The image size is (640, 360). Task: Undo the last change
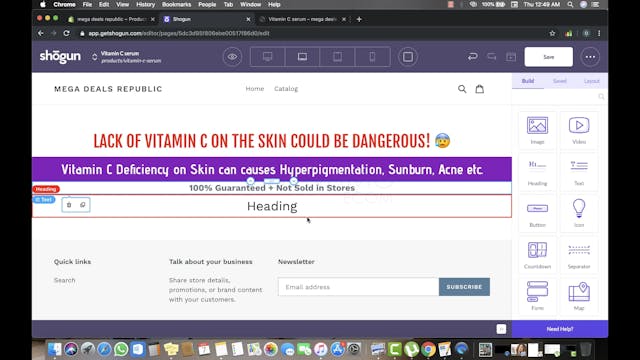pyautogui.click(x=473, y=57)
